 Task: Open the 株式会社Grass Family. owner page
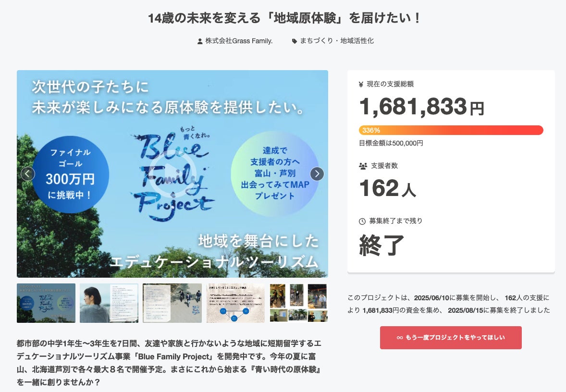click(239, 41)
